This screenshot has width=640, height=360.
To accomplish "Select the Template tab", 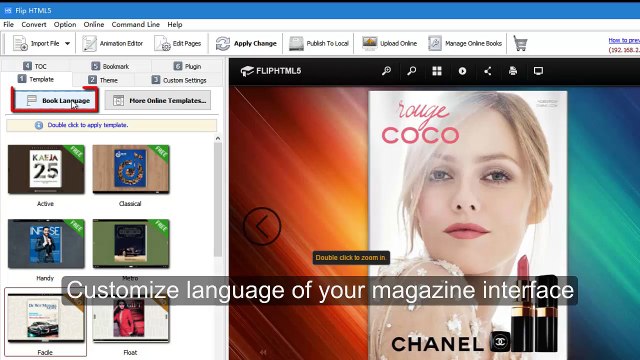I will click(x=36, y=79).
